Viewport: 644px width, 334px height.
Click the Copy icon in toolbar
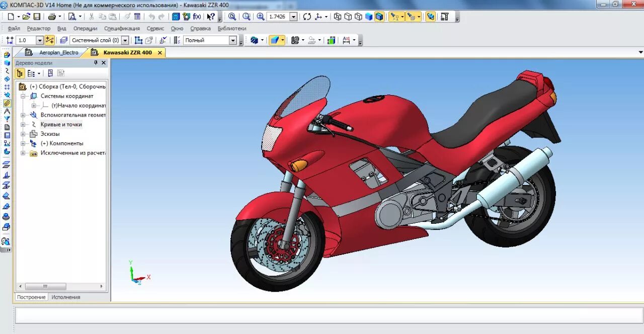click(102, 17)
